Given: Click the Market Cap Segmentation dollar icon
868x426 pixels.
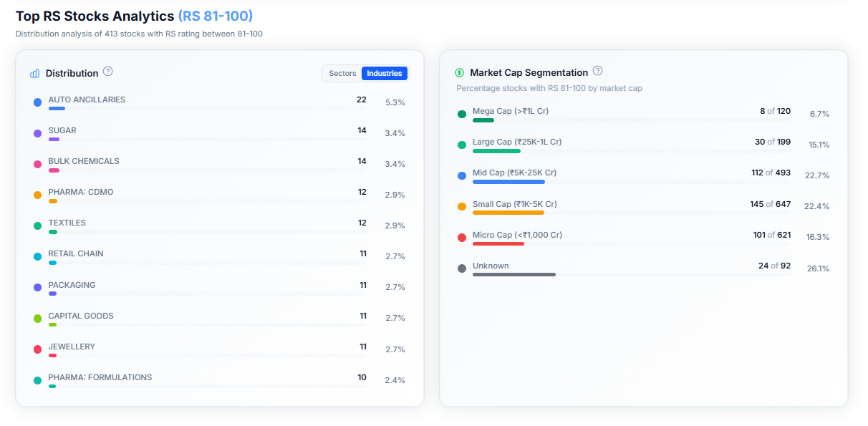Looking at the screenshot, I should (459, 73).
